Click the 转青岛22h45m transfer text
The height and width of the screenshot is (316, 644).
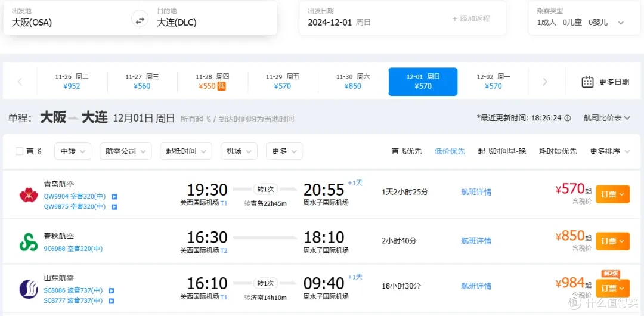click(x=265, y=203)
